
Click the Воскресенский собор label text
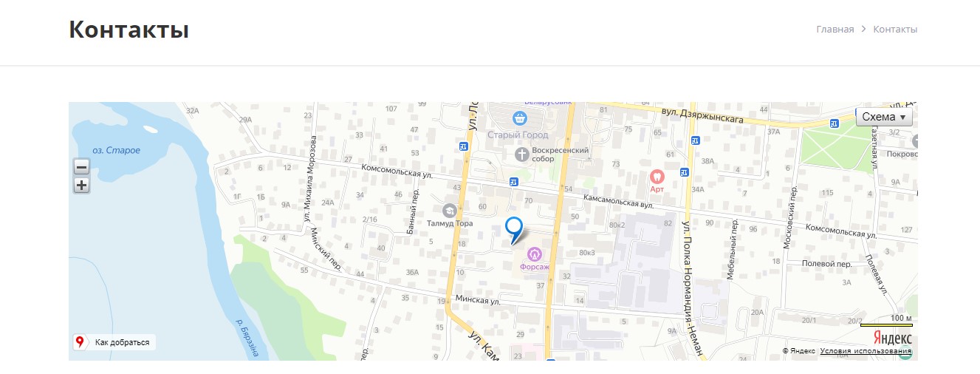click(561, 154)
